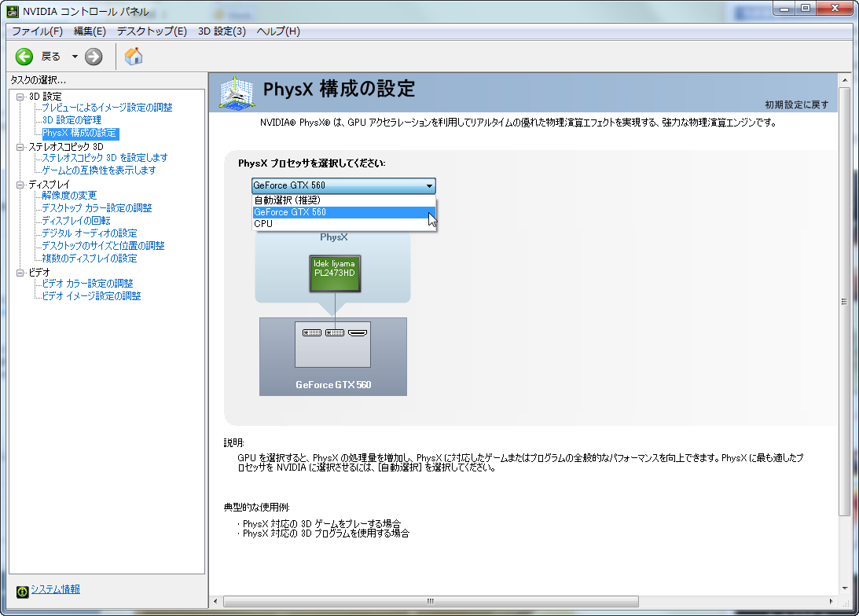Screen dimensions: 859x616
Task: Open デスクトップのサイズと位置の調整
Action: point(104,246)
